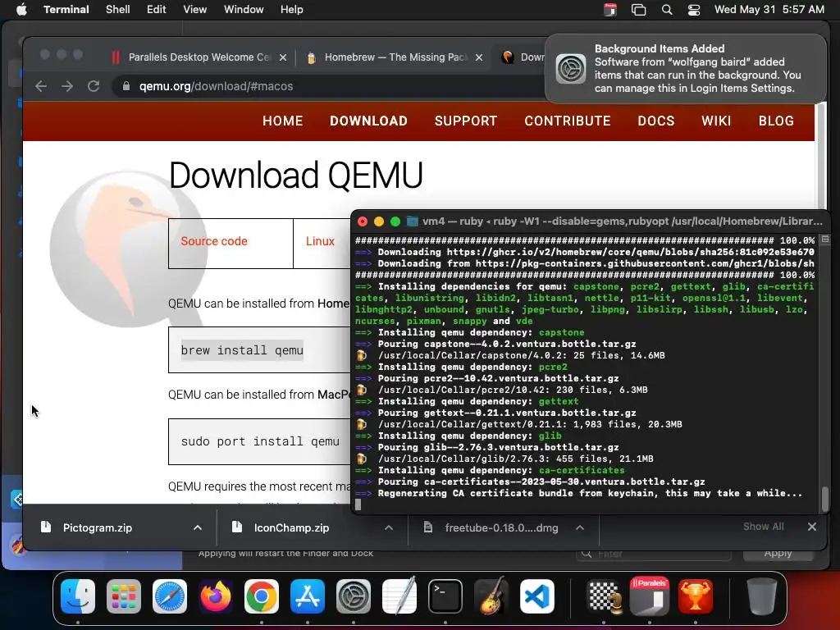Click the browser page scrollbar
This screenshot has width=840, height=630.
[820, 155]
